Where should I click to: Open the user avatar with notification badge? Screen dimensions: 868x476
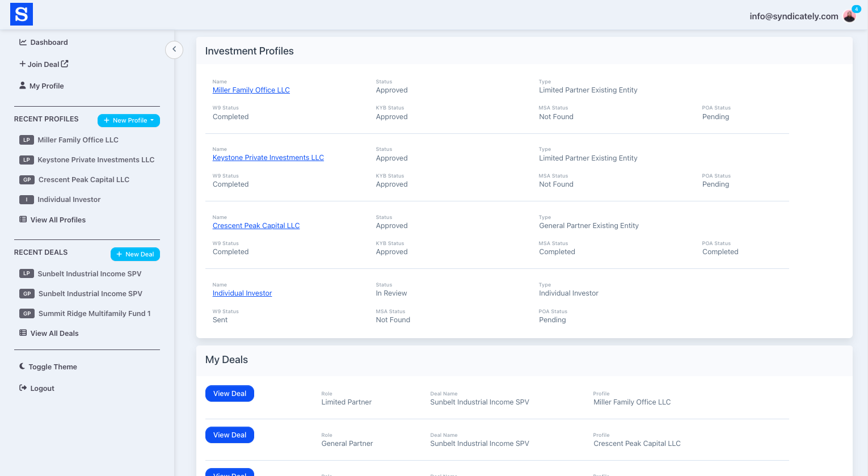(849, 16)
